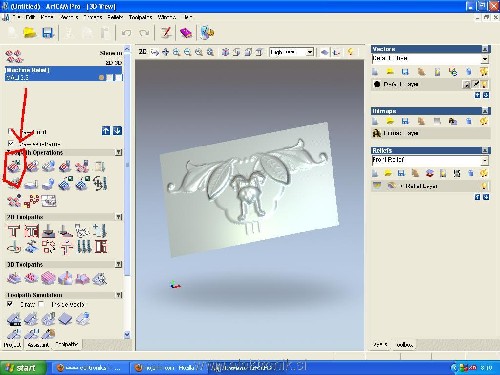The height and width of the screenshot is (375, 500).
Task: Collapse the 3D Toolpaths section
Action: coord(119,264)
